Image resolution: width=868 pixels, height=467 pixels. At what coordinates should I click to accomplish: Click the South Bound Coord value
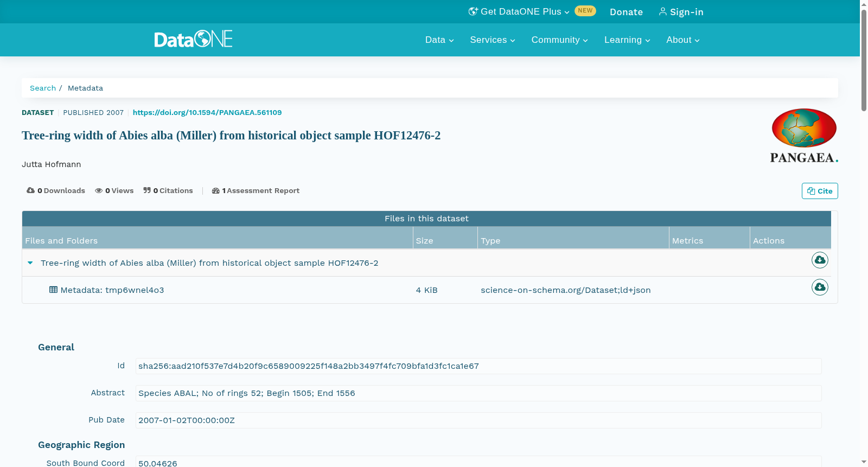pos(478,462)
